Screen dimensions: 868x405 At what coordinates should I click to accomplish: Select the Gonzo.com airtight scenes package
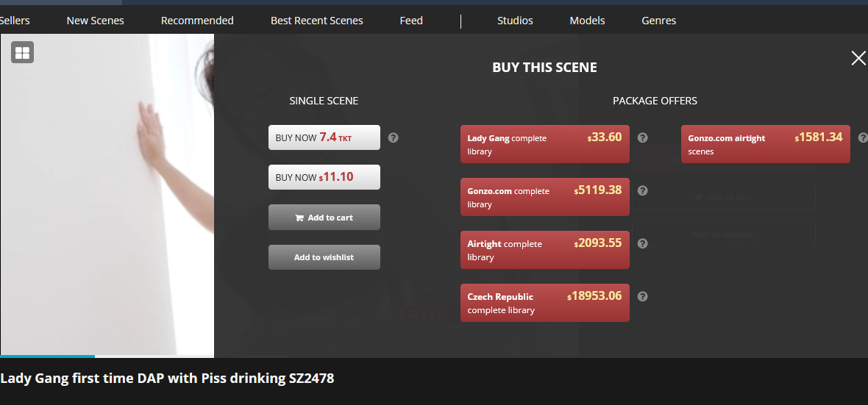point(765,144)
